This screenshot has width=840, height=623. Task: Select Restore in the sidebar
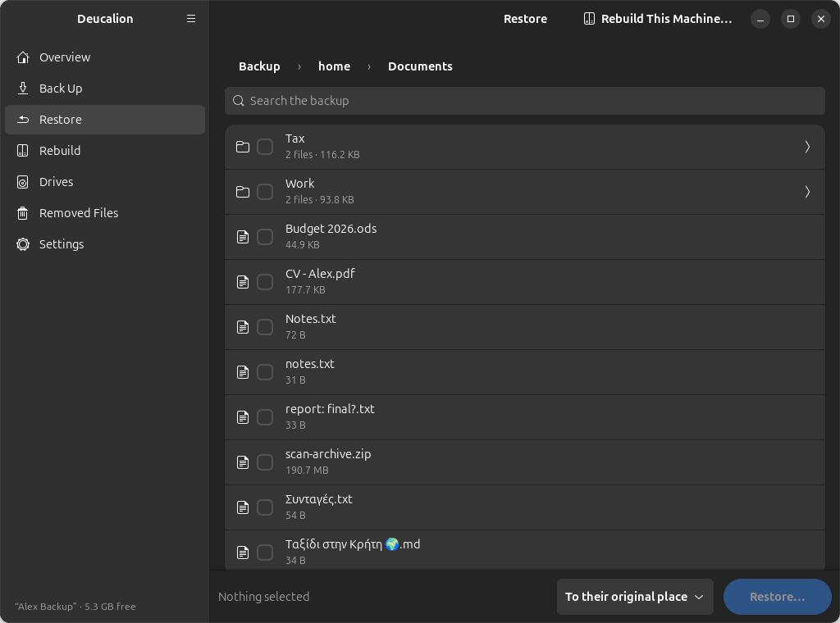click(x=105, y=120)
